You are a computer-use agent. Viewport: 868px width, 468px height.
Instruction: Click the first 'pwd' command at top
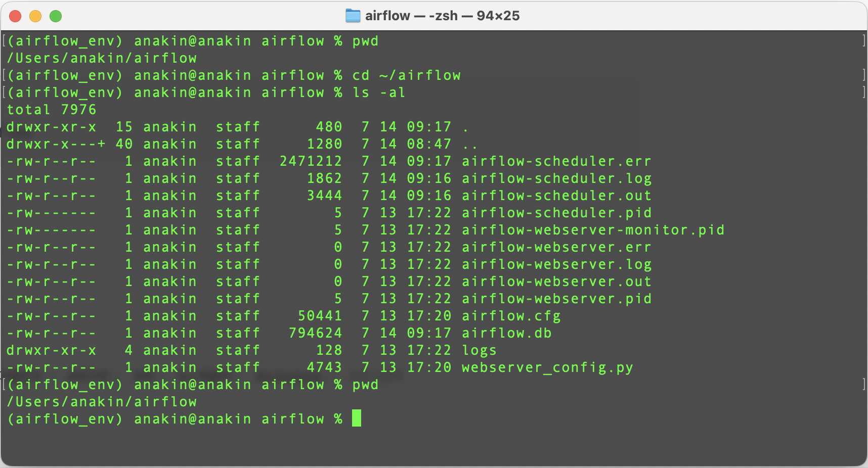coord(365,41)
